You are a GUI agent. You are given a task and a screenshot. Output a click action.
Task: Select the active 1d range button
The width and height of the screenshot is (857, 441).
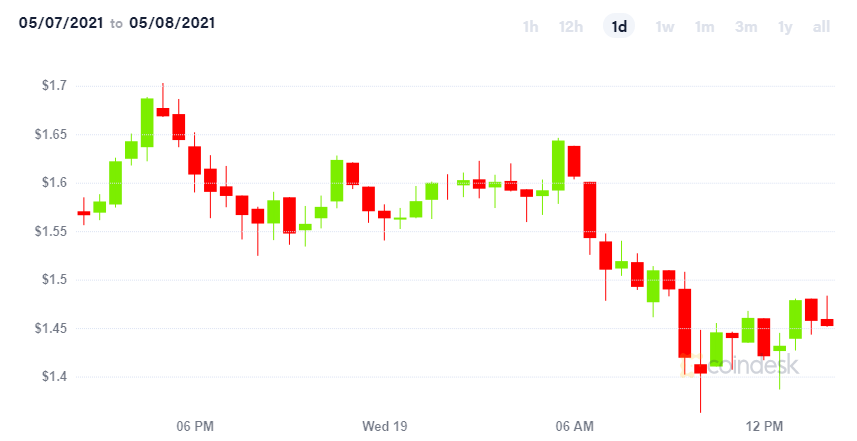[x=619, y=26]
